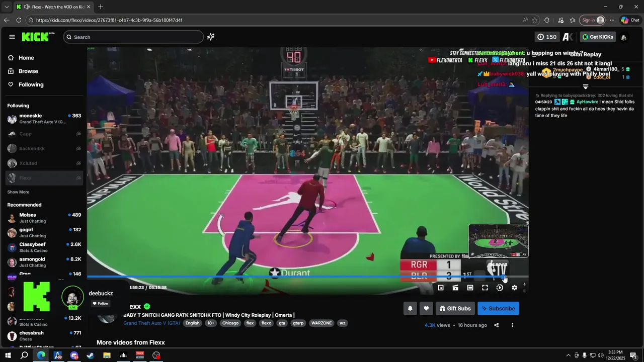This screenshot has width=644, height=362.
Task: Open the browser tab list dropdown
Action: (x=7, y=7)
